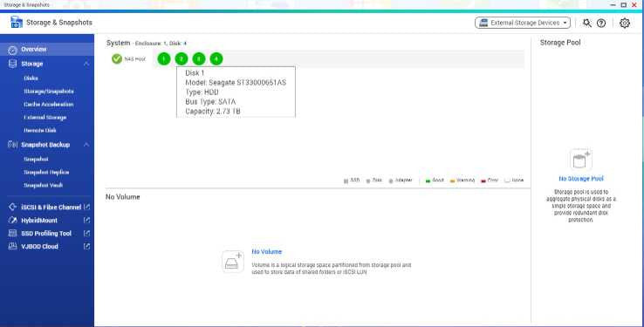This screenshot has width=644, height=327.
Task: Click the create storage pool icon
Action: pyautogui.click(x=581, y=160)
